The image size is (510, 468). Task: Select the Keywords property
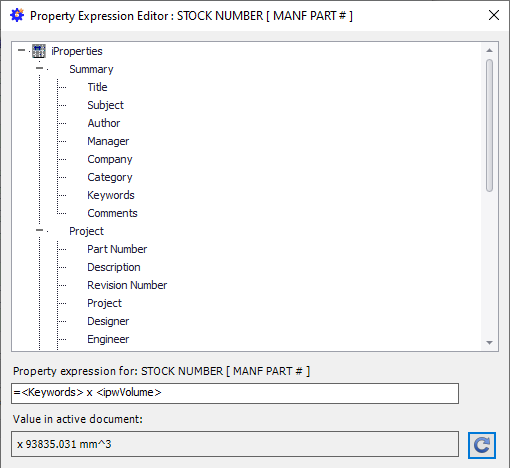[x=111, y=195]
